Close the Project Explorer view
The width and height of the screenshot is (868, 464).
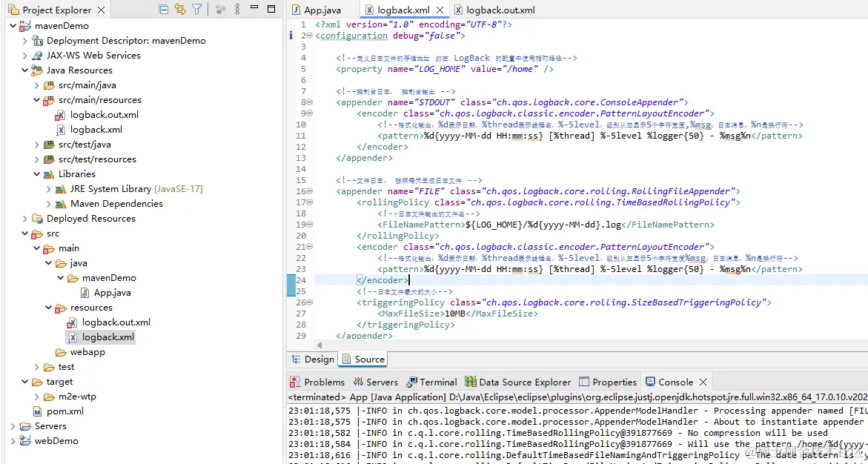point(101,10)
